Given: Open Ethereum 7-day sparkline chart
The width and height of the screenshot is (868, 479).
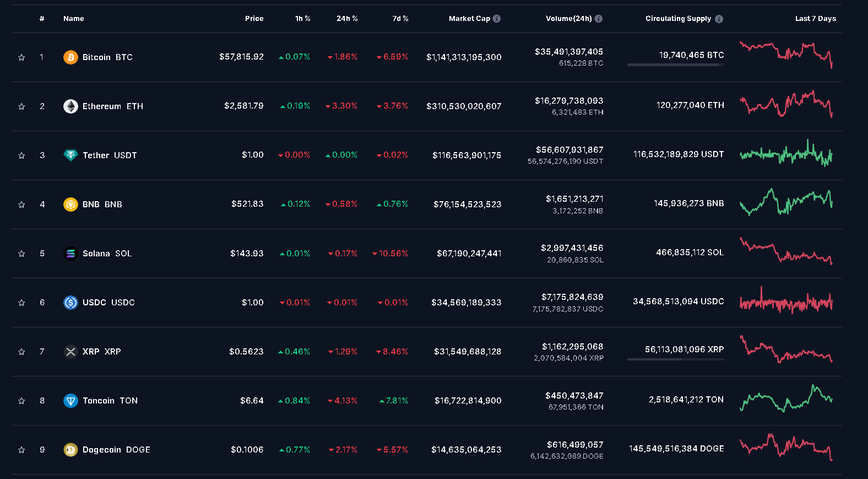Looking at the screenshot, I should pos(786,104).
